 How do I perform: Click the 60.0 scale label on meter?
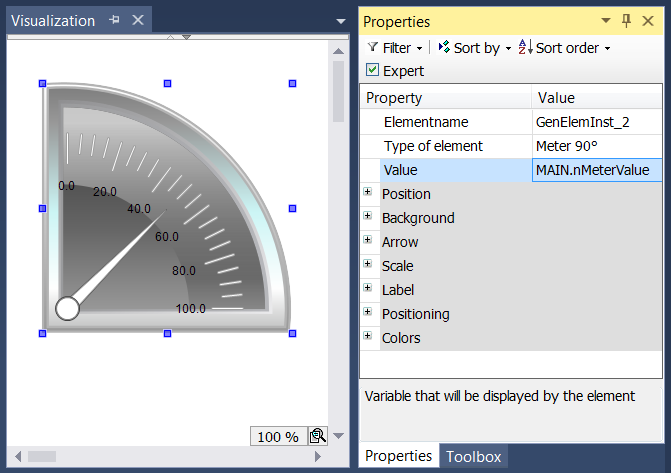point(167,237)
